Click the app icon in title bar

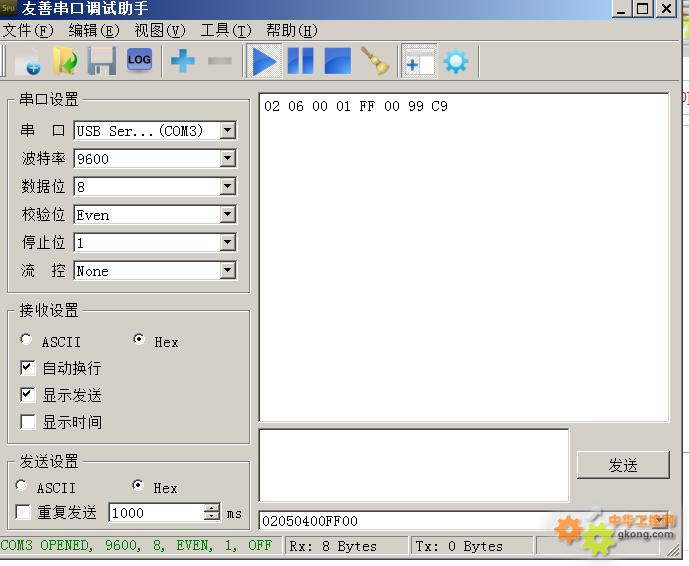pyautogui.click(x=8, y=8)
